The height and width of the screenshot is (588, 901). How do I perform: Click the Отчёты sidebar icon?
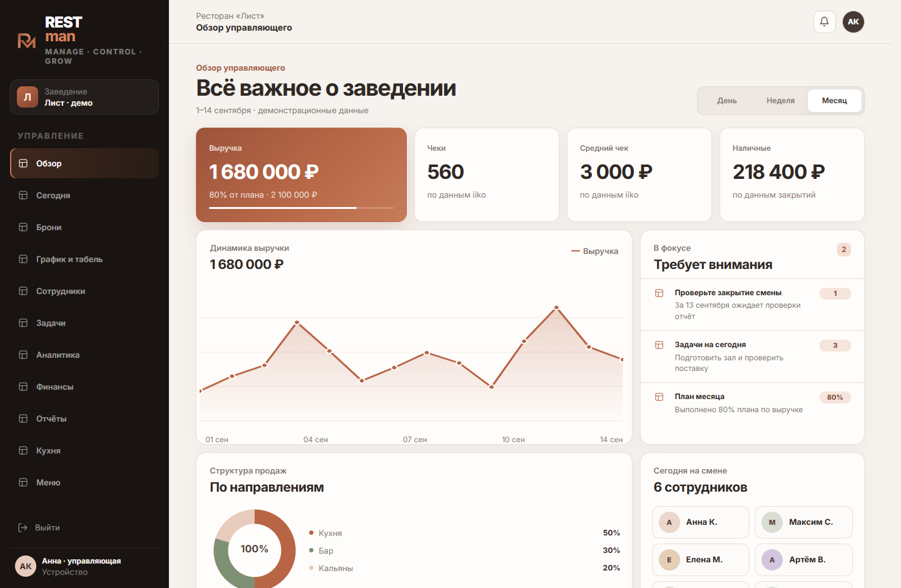23,418
